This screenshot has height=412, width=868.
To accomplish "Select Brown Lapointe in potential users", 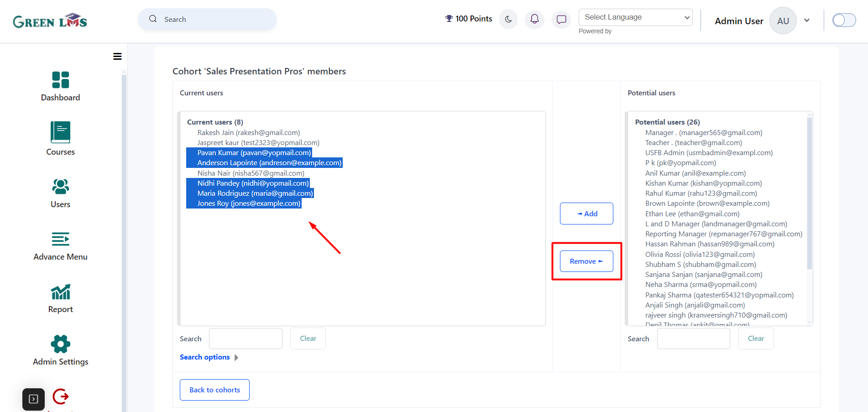I will click(x=707, y=203).
